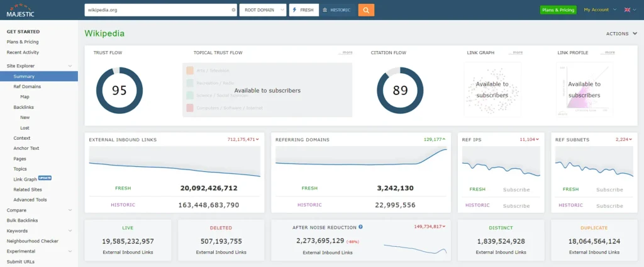Click the Topical Trust Flow subscribers panel
644x267 pixels.
(267, 90)
